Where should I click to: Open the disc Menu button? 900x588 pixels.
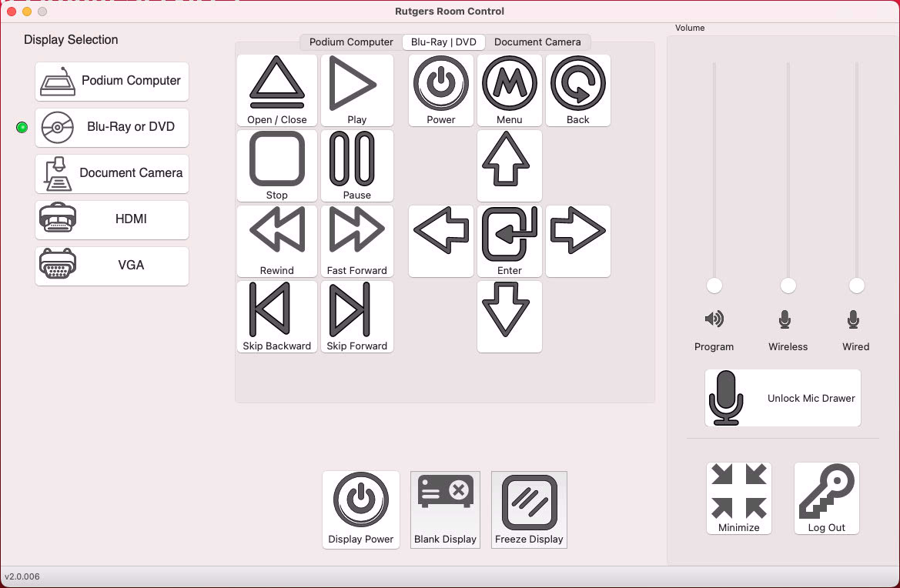coord(509,90)
